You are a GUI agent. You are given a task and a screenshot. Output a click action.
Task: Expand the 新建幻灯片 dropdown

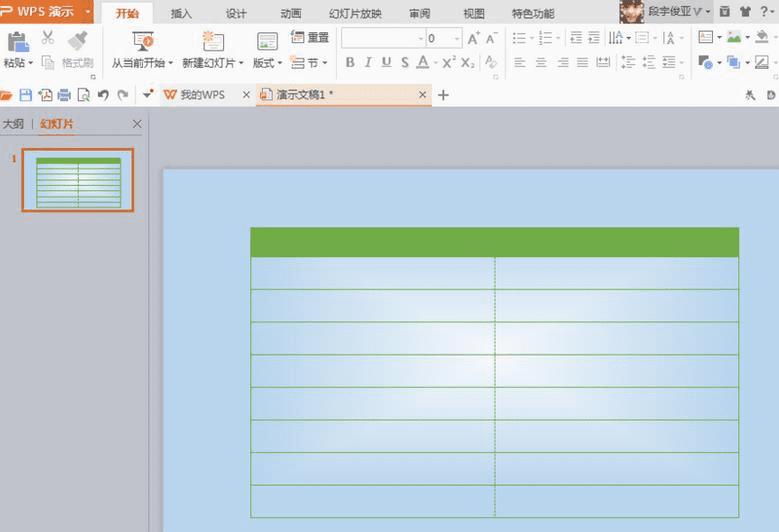(241, 63)
